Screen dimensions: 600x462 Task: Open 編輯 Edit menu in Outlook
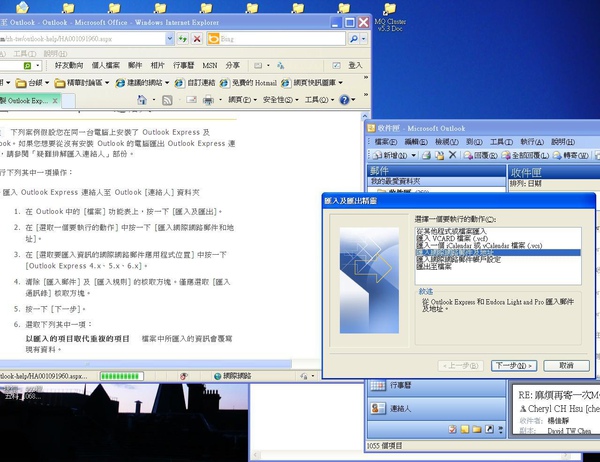(416, 142)
